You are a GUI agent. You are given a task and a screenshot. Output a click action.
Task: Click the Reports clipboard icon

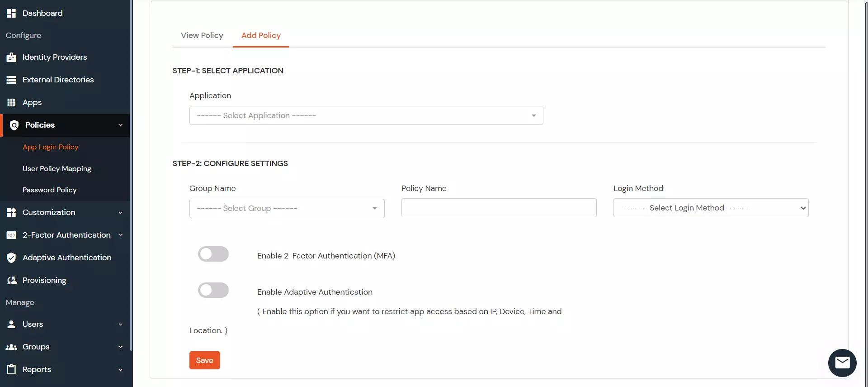coord(11,369)
